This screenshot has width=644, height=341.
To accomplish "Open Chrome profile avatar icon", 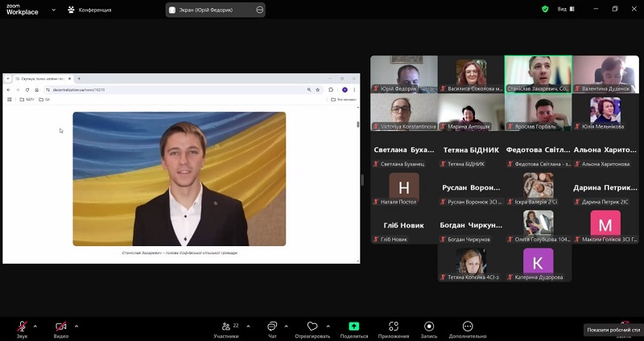I will [x=345, y=90].
